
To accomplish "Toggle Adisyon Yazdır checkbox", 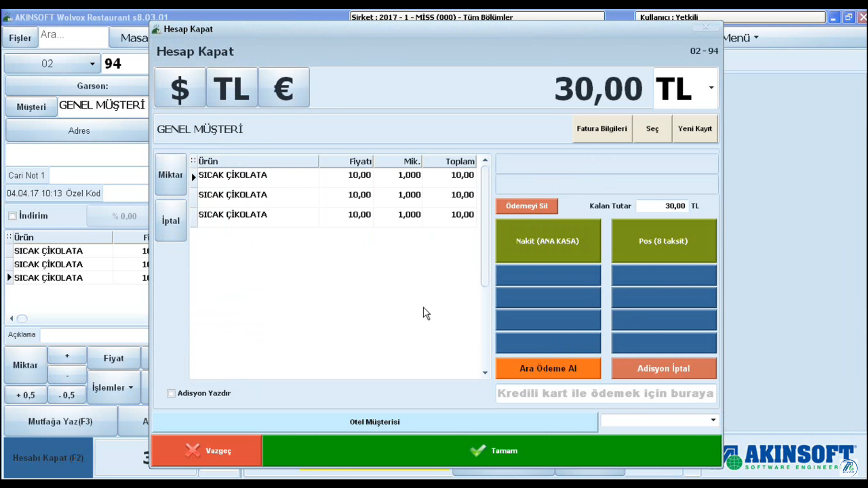I will pos(171,394).
